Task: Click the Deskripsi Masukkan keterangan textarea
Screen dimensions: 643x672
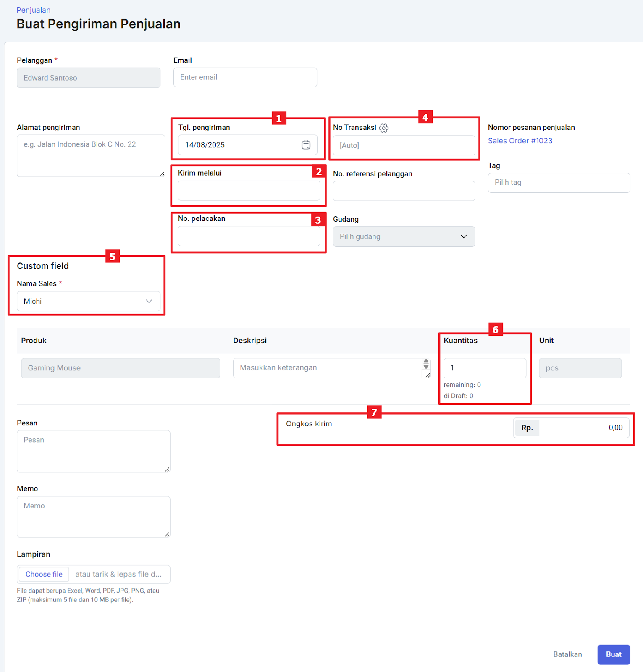Action: coord(328,368)
